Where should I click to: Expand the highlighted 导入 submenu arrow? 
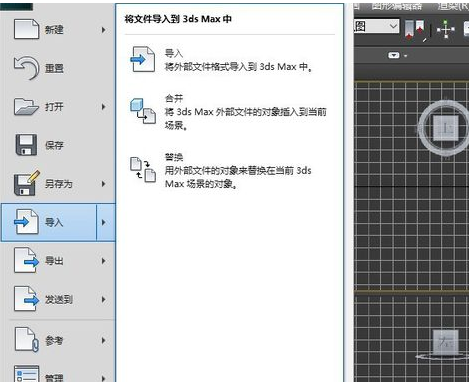105,222
